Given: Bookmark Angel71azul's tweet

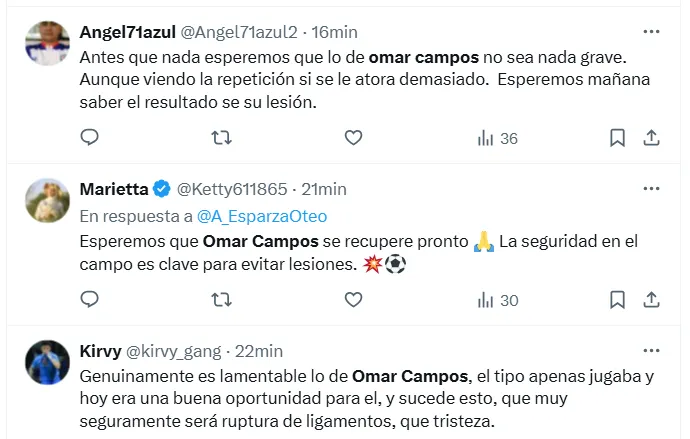Looking at the screenshot, I should click(x=618, y=137).
